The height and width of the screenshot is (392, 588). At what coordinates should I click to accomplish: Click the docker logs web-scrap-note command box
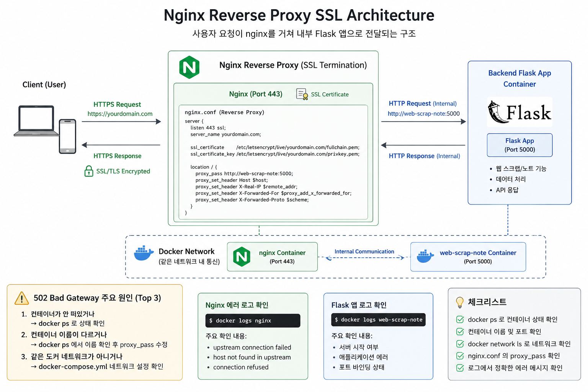[378, 320]
